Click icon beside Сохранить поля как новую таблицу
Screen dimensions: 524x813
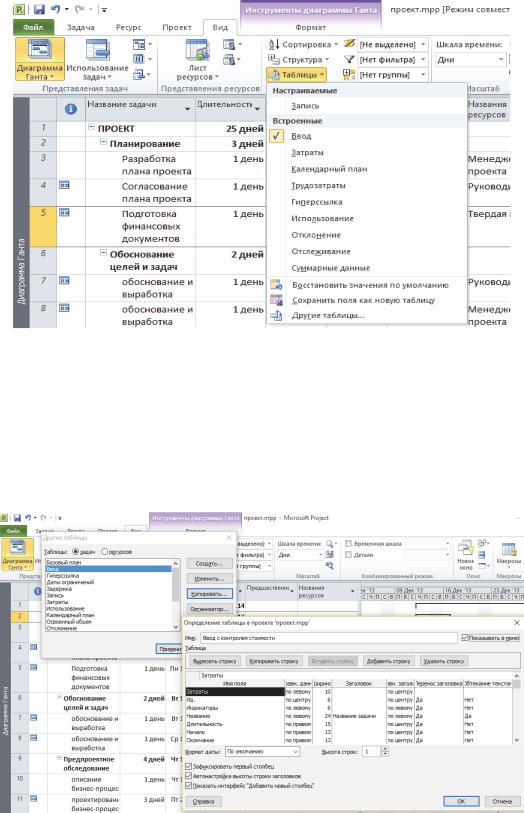pos(276,300)
